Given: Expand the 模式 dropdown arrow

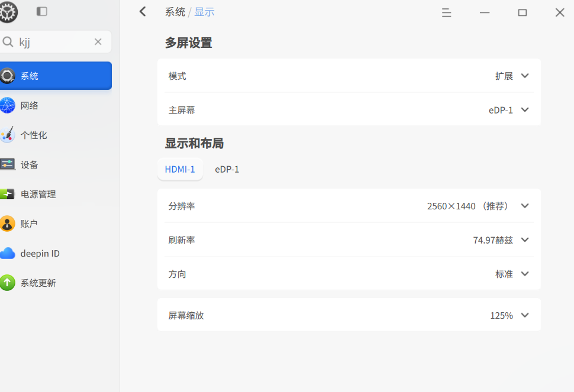Looking at the screenshot, I should [525, 76].
